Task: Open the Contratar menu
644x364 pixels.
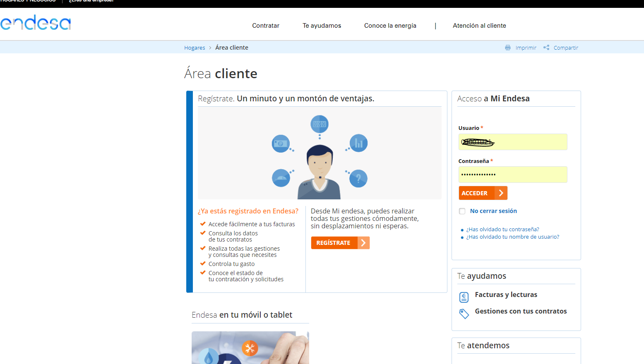Action: [x=265, y=25]
